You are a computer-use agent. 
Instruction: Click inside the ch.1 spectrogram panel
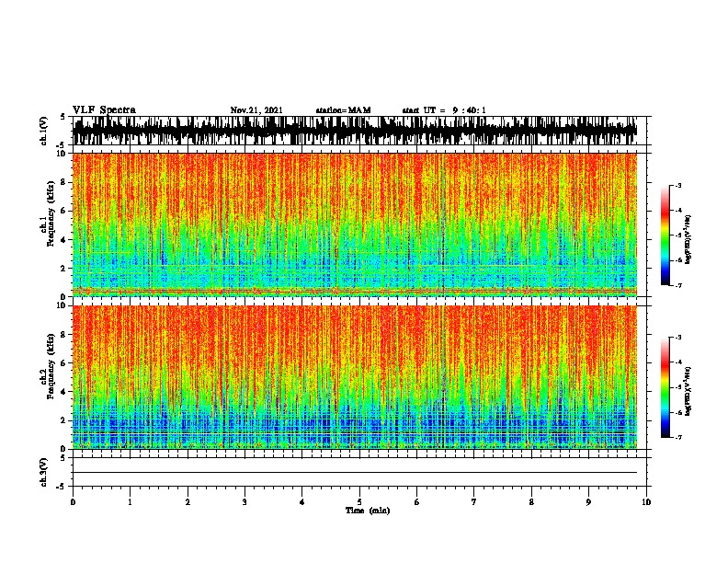coord(355,224)
